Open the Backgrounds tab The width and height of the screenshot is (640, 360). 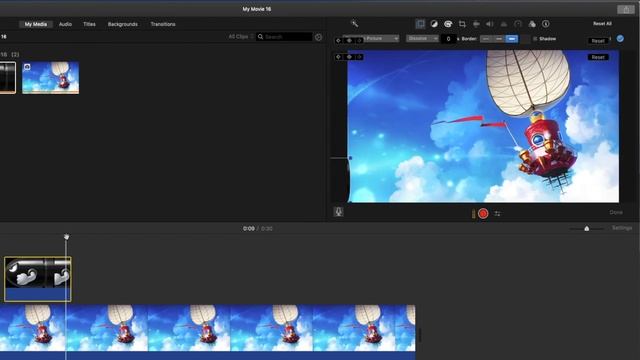(122, 24)
